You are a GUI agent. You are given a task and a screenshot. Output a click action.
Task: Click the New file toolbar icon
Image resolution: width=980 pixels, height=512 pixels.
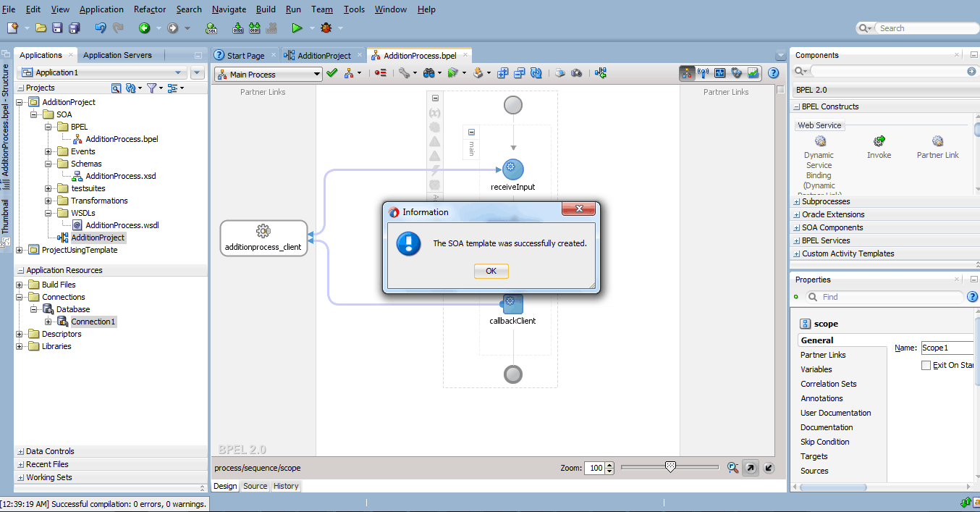(12, 28)
